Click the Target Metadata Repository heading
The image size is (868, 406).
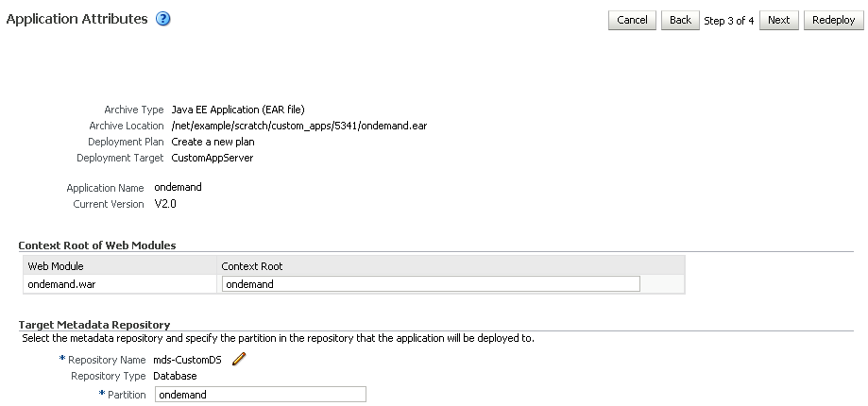tap(94, 325)
